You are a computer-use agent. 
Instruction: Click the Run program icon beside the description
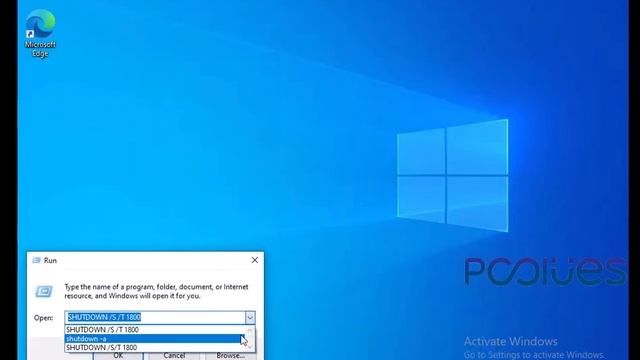44,291
